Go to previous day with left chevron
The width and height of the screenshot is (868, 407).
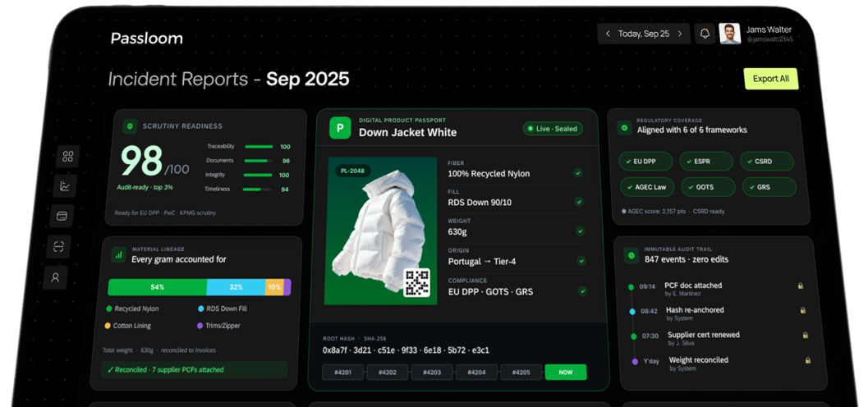coord(608,34)
